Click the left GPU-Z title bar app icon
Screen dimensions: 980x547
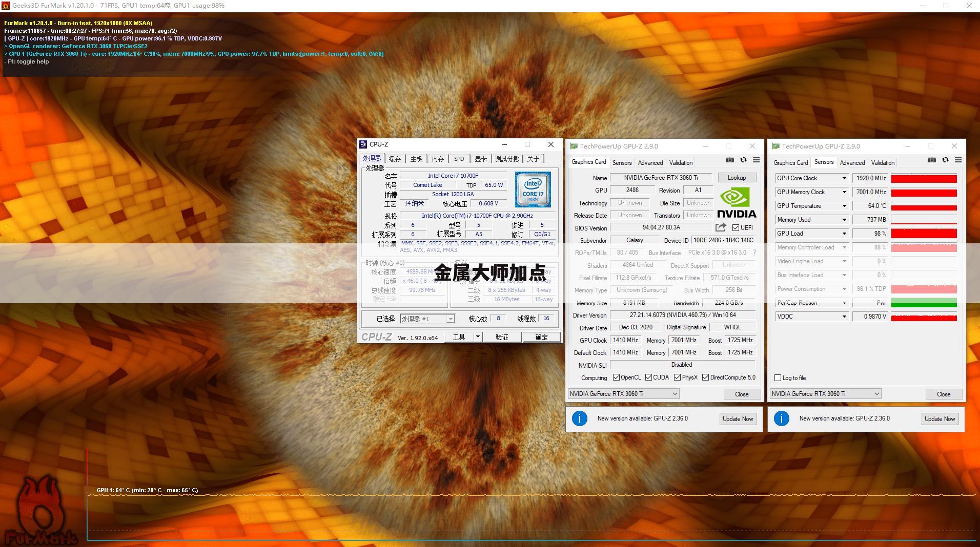click(574, 146)
